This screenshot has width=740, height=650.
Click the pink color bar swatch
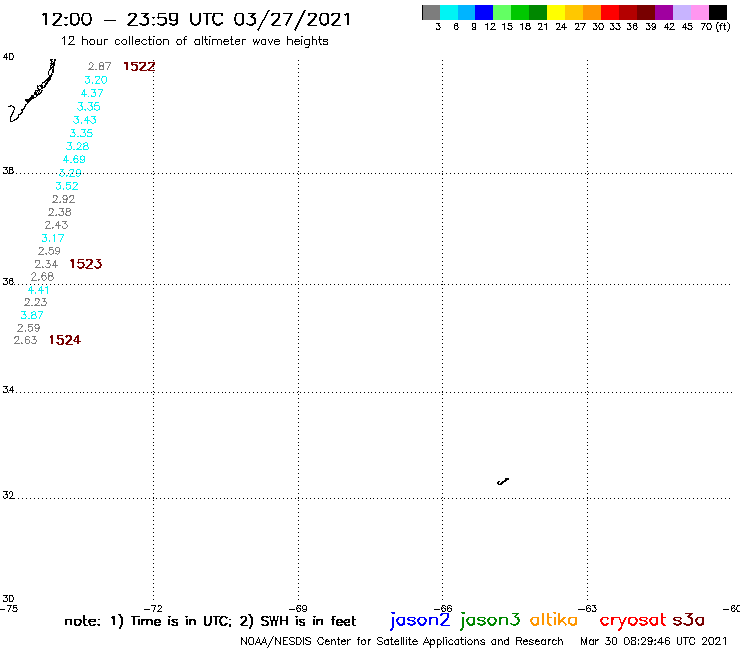699,12
